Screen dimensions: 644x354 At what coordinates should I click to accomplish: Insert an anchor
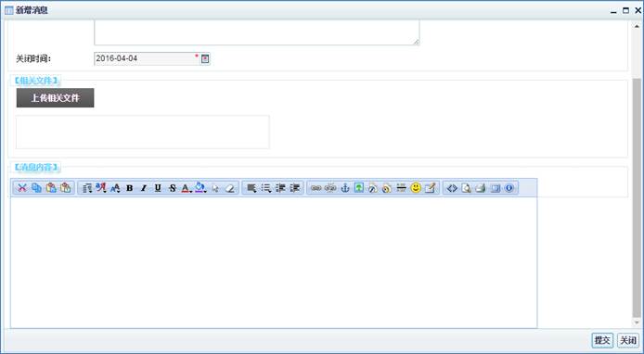pos(345,188)
